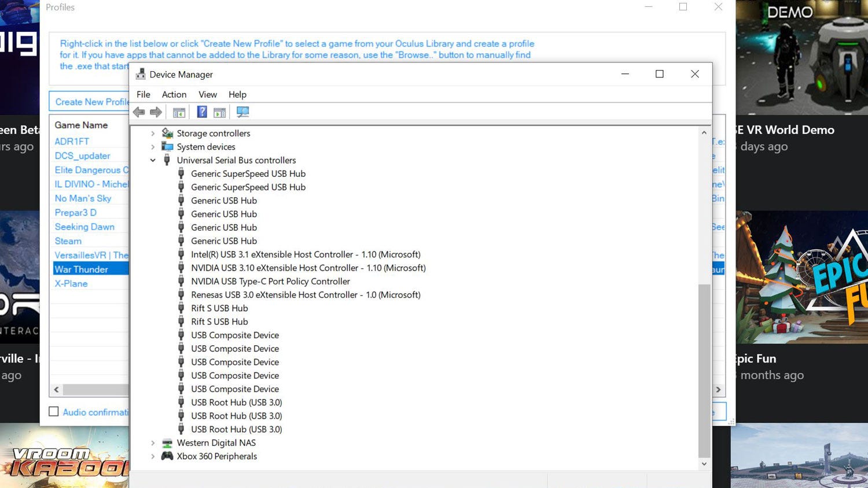This screenshot has height=488, width=868.
Task: Select DCS_updater in the Profiles list
Action: tap(82, 156)
